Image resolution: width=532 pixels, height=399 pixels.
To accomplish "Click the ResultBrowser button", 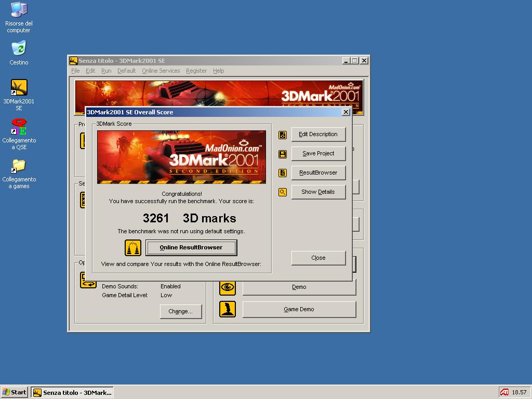I will tap(318, 172).
